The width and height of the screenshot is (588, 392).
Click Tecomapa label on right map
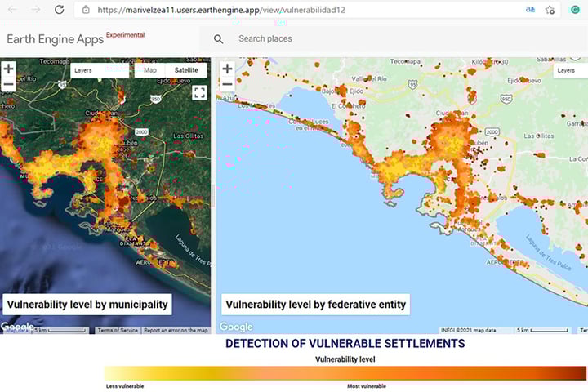pos(405,61)
